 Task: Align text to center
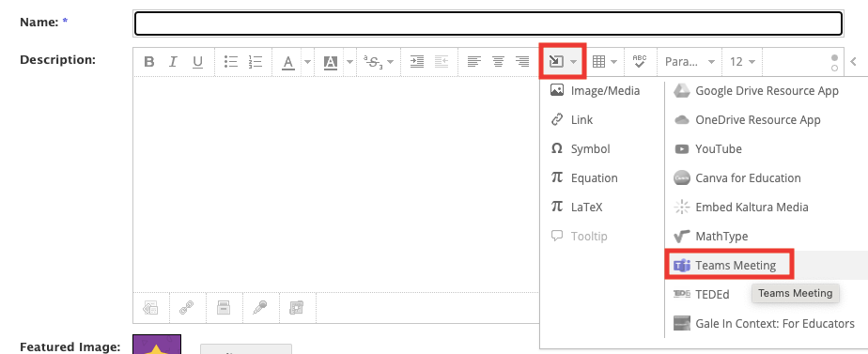tap(498, 62)
